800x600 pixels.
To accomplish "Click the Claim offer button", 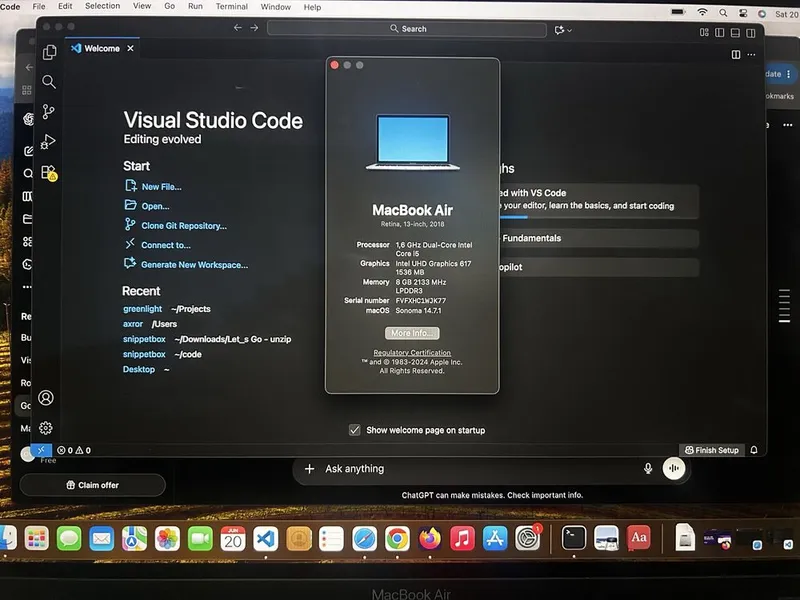I will coord(92,485).
